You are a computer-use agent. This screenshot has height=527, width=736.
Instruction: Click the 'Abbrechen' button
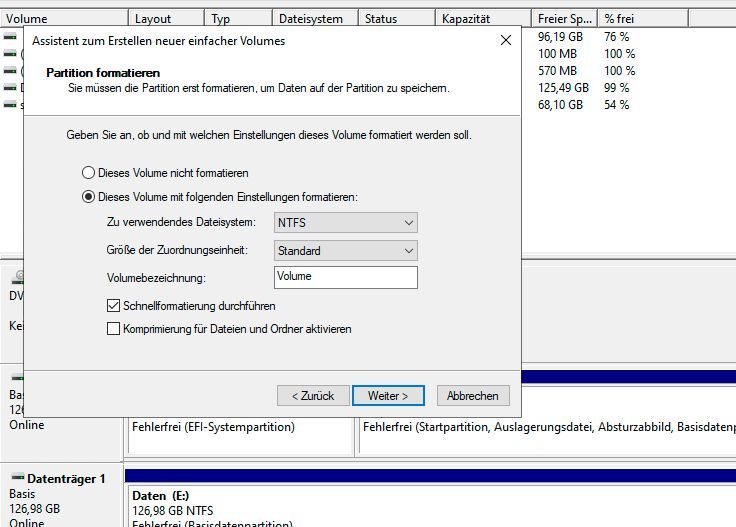point(473,396)
